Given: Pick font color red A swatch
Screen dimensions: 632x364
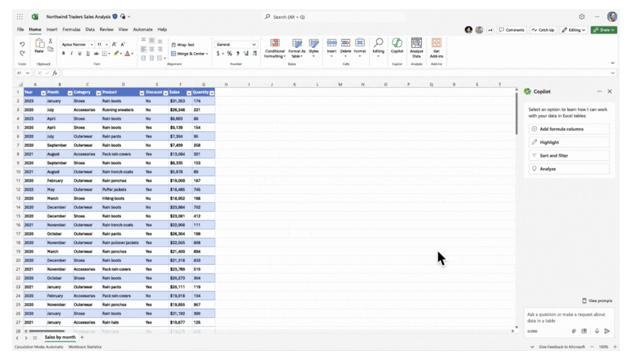Looking at the screenshot, I should (128, 54).
